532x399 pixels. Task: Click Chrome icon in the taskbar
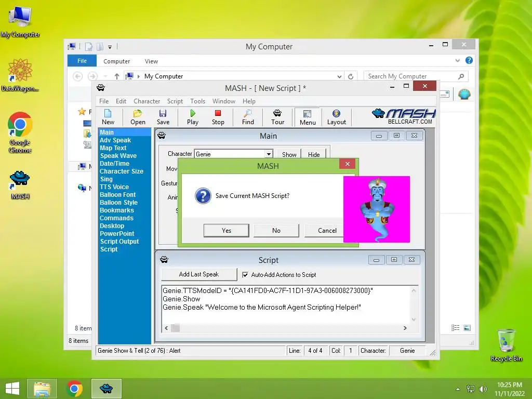[x=74, y=389]
